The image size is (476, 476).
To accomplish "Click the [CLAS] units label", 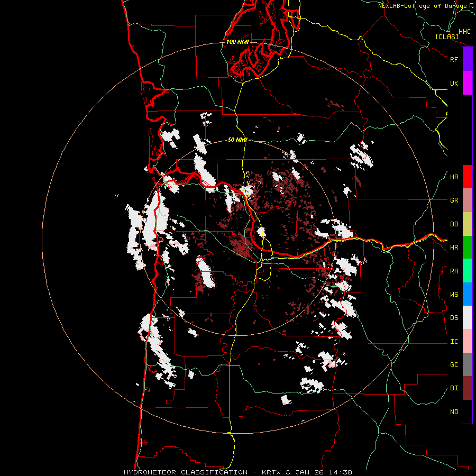I will coord(447,36).
